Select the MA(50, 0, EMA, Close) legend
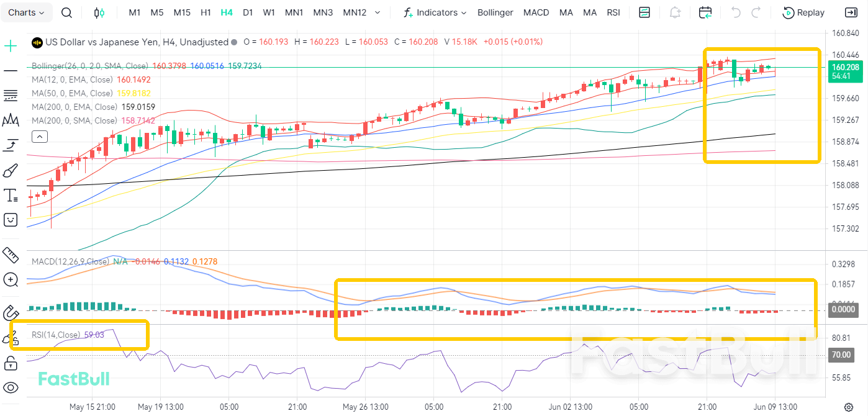 point(72,93)
